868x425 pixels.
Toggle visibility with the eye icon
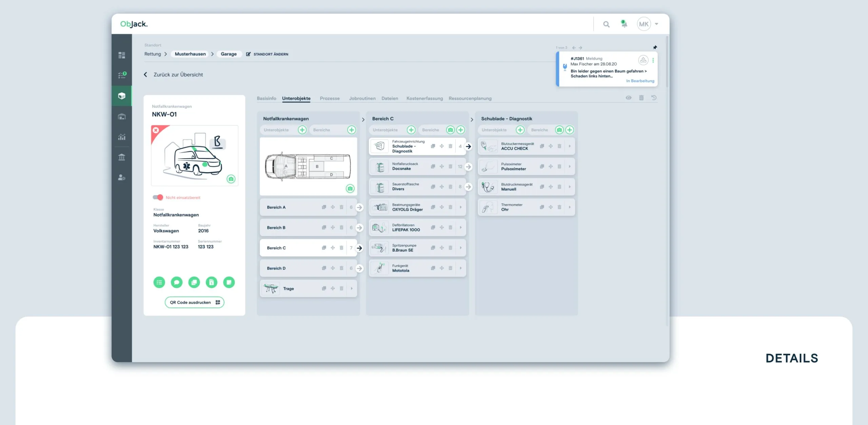(628, 98)
